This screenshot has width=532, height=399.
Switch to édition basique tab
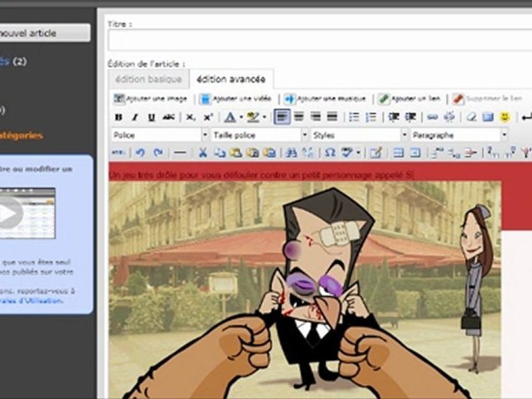tap(149, 79)
